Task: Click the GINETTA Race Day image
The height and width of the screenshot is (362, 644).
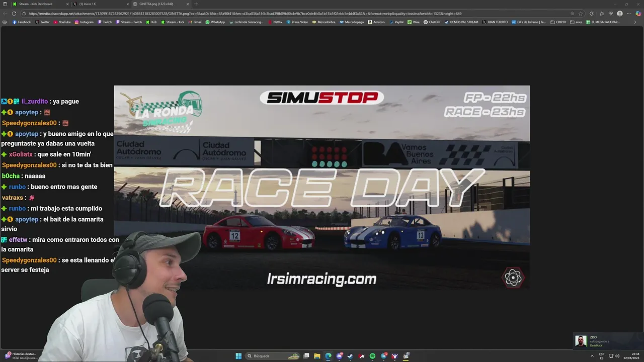Action: point(321,187)
